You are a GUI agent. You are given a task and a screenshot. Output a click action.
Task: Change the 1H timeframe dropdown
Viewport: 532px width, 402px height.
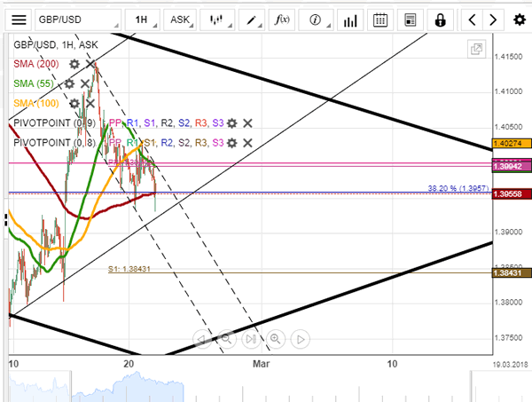(x=143, y=20)
